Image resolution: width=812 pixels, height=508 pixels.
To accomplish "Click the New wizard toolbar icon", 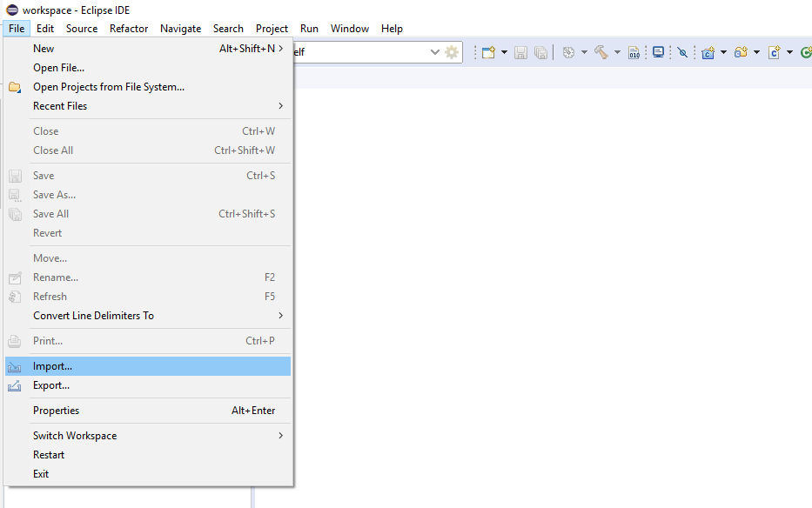I will pos(488,52).
